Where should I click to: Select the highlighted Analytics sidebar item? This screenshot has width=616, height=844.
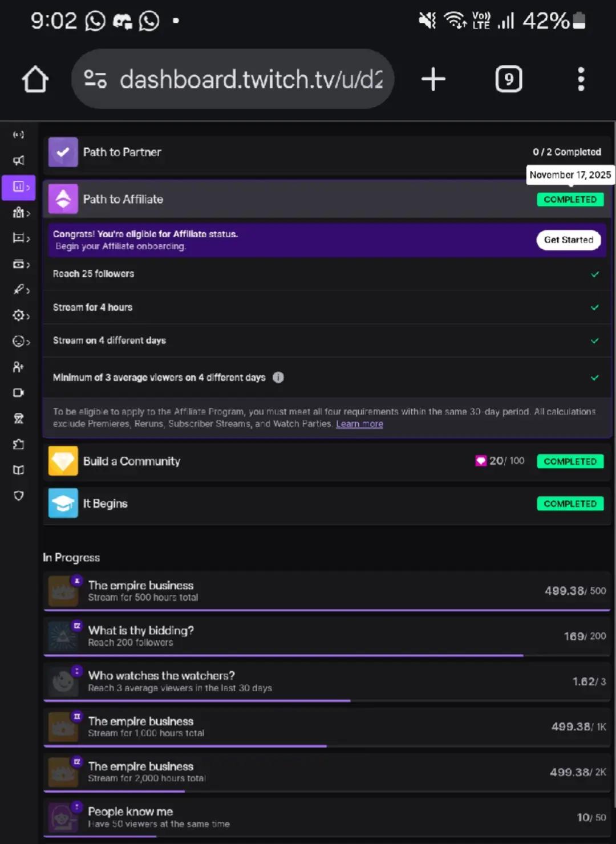click(19, 187)
